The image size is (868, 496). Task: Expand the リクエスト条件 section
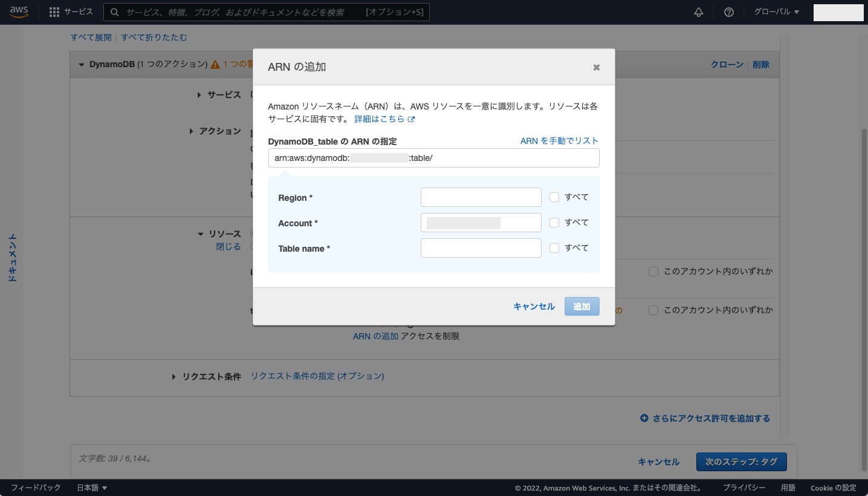(174, 377)
